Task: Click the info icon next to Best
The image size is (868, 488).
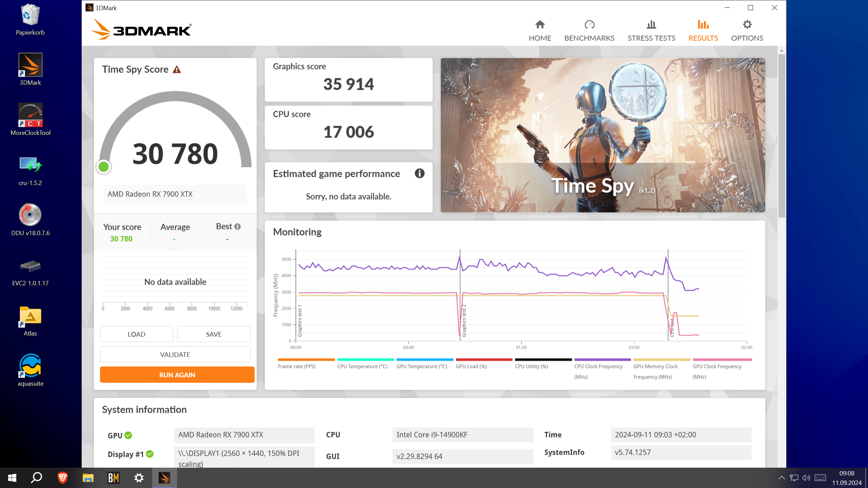Action: (x=237, y=226)
